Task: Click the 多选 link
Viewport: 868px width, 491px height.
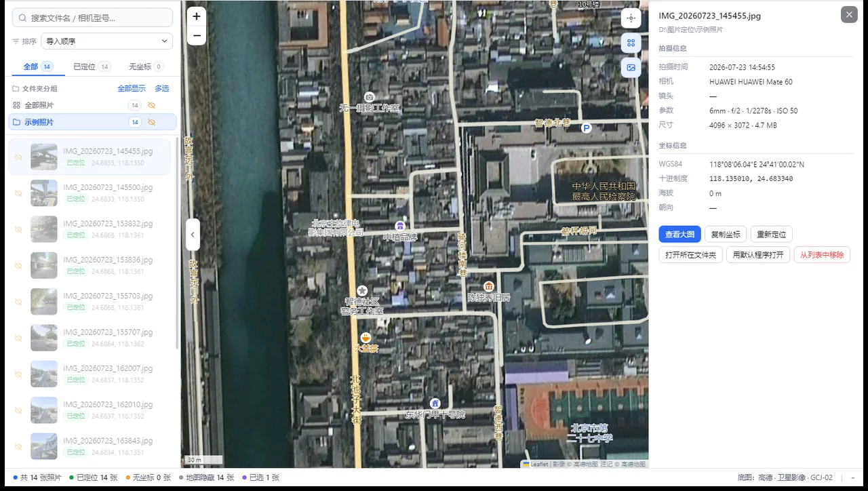Action: click(x=162, y=89)
